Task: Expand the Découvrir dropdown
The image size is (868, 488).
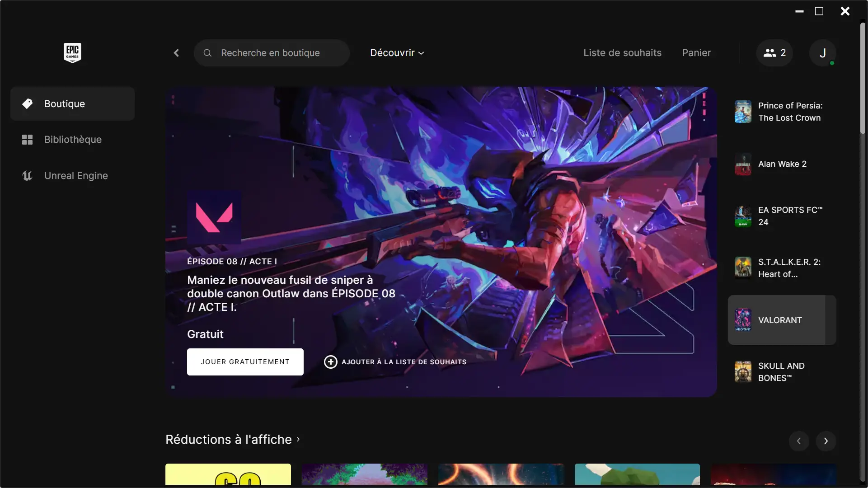Action: [397, 53]
